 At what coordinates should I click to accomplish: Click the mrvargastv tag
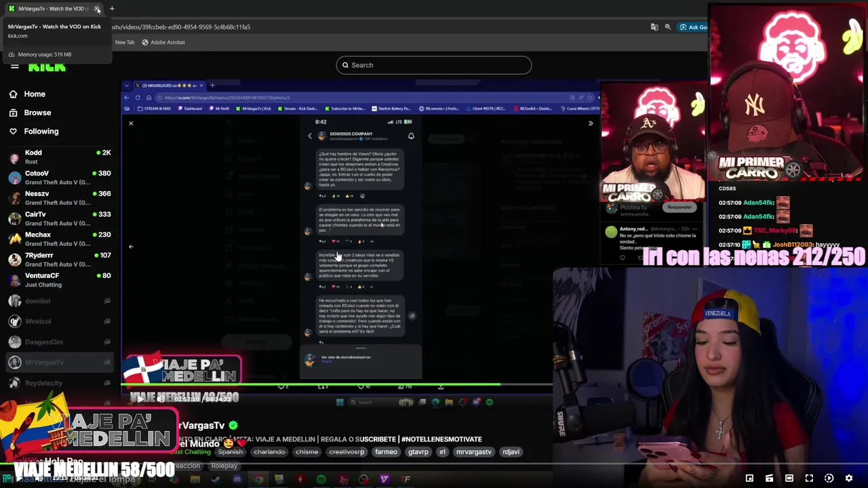(473, 452)
